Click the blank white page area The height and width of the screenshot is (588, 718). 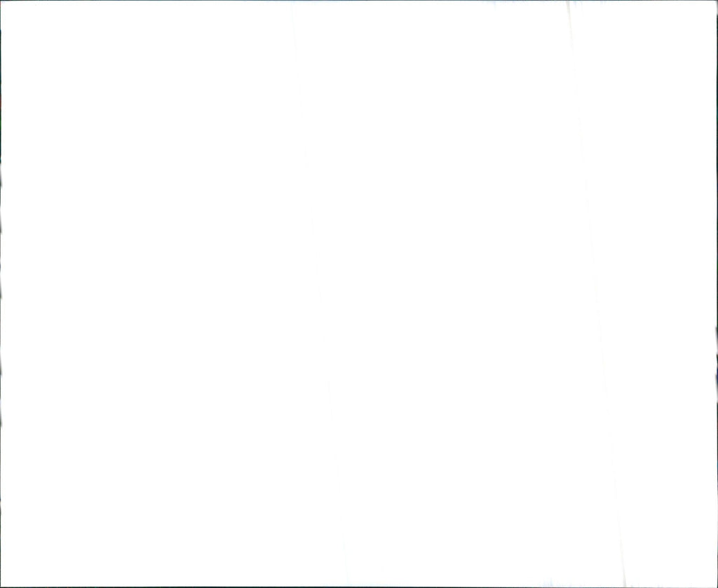359,294
